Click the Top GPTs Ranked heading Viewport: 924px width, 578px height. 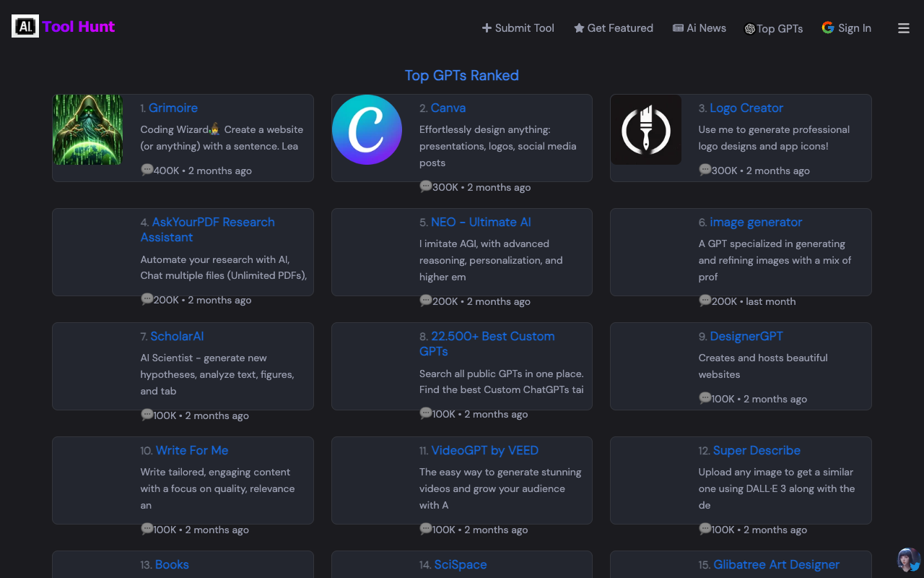pos(462,75)
